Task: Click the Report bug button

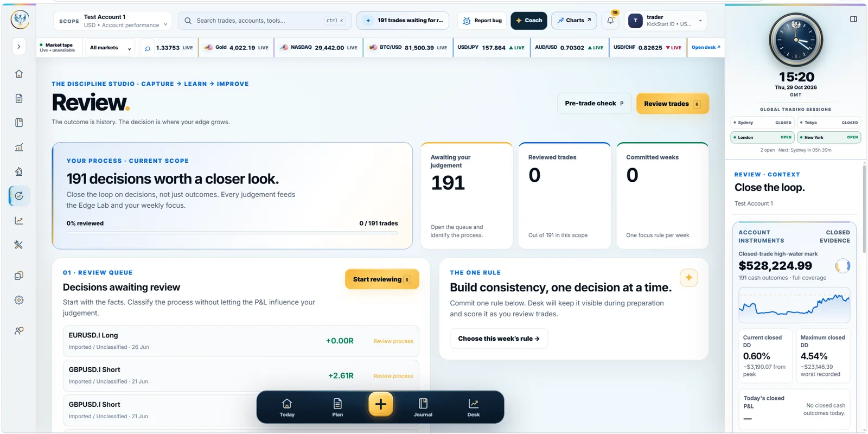Action: pyautogui.click(x=482, y=21)
